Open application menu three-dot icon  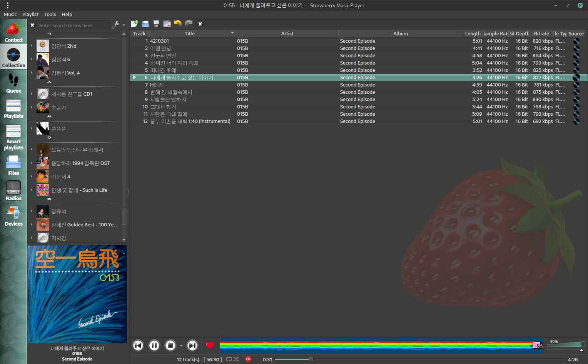click(7, 5)
